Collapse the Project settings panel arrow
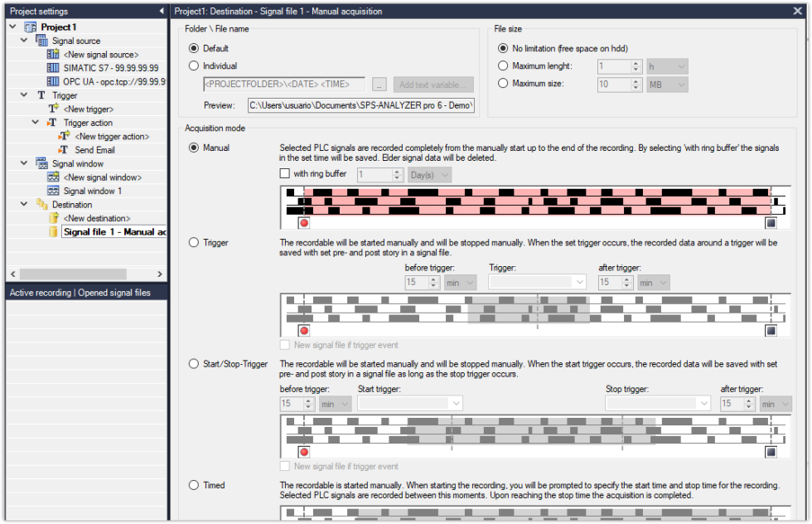Image resolution: width=812 pixels, height=524 pixels. pyautogui.click(x=161, y=12)
